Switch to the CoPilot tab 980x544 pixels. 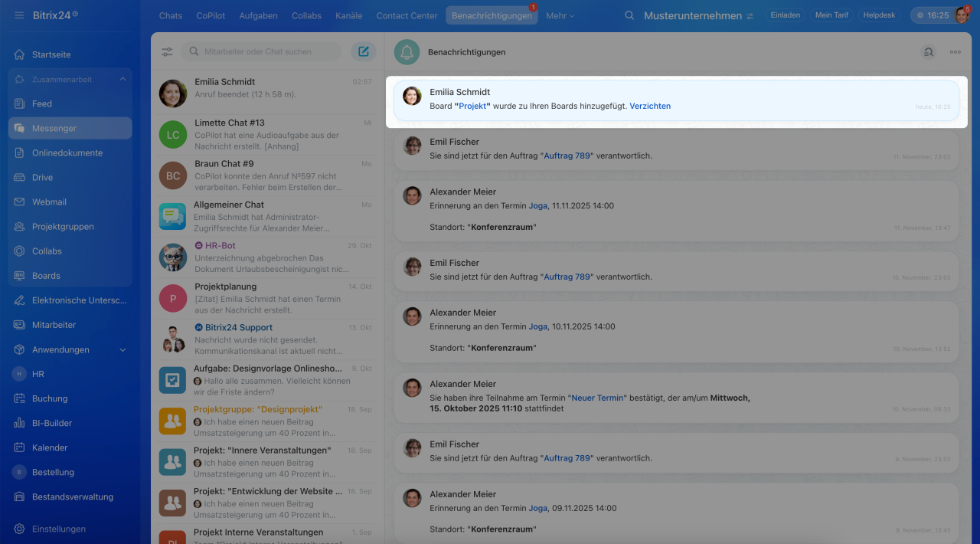(x=211, y=15)
